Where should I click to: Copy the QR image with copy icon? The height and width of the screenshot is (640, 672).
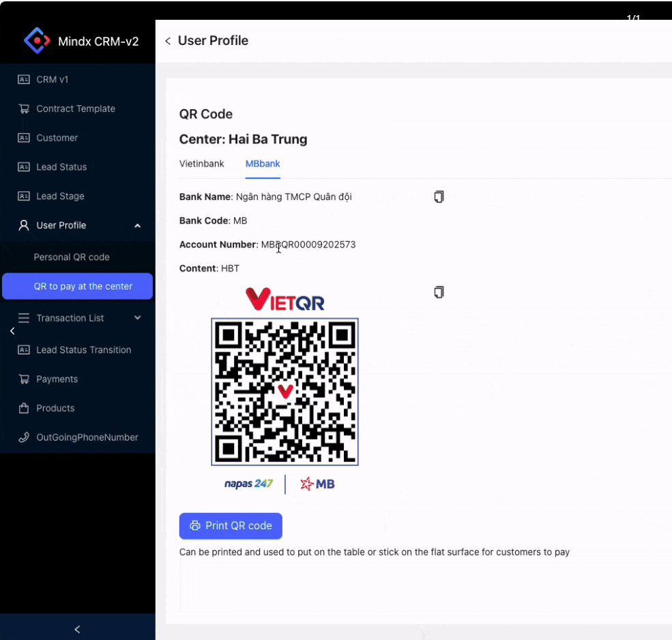click(439, 292)
